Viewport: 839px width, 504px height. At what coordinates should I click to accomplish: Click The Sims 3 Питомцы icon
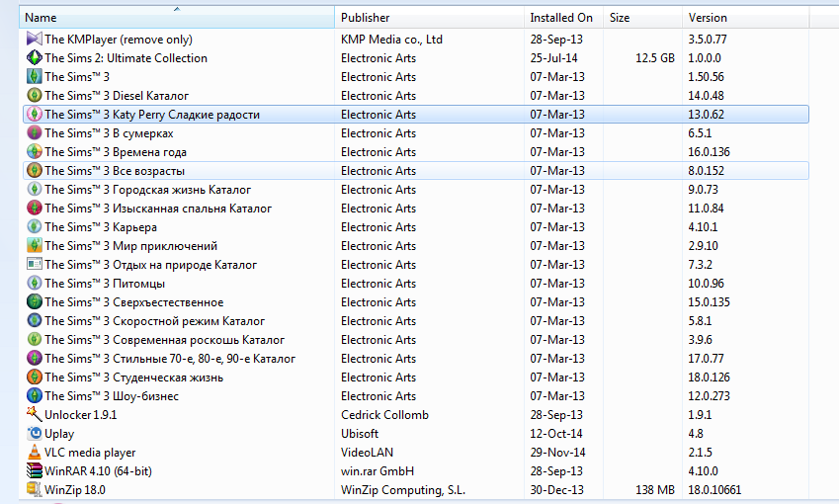[35, 283]
